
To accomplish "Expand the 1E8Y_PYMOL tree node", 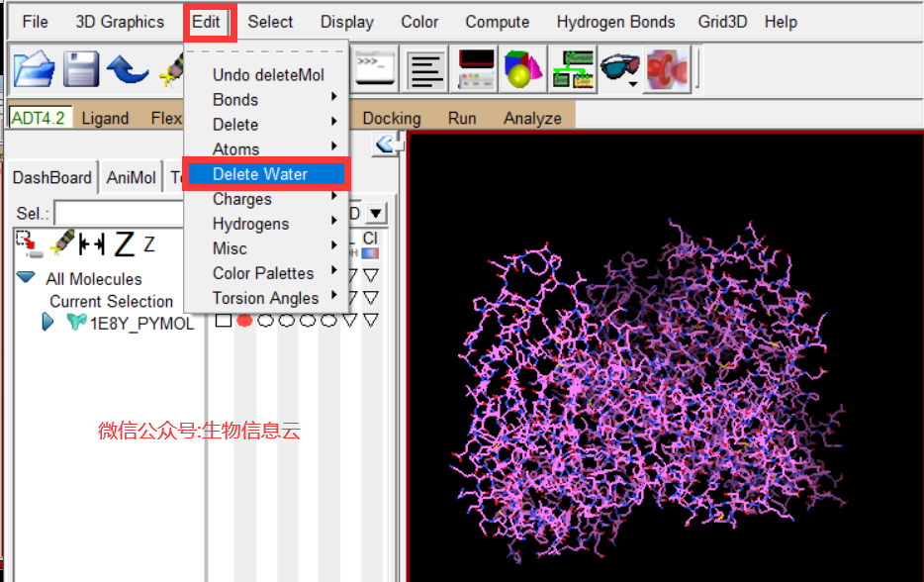I will (x=47, y=322).
